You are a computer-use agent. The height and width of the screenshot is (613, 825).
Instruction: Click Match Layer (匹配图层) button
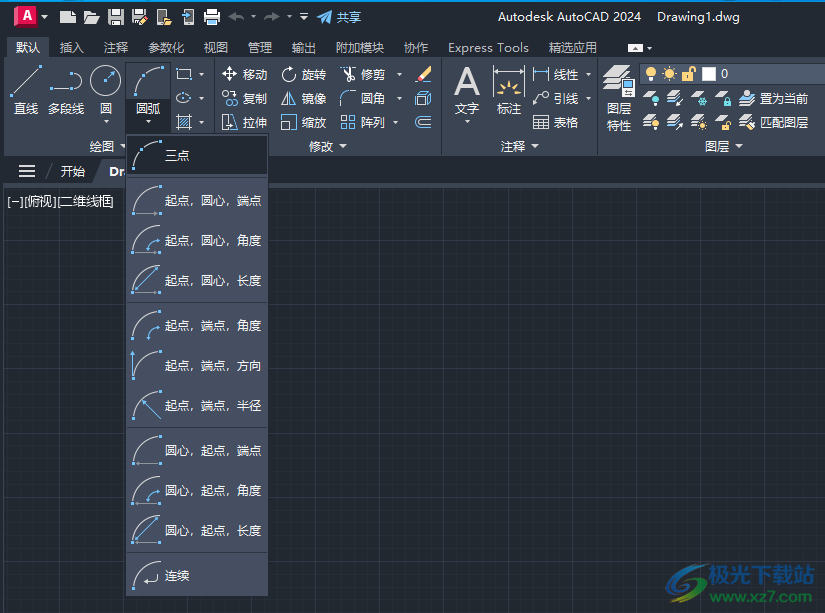[773, 123]
